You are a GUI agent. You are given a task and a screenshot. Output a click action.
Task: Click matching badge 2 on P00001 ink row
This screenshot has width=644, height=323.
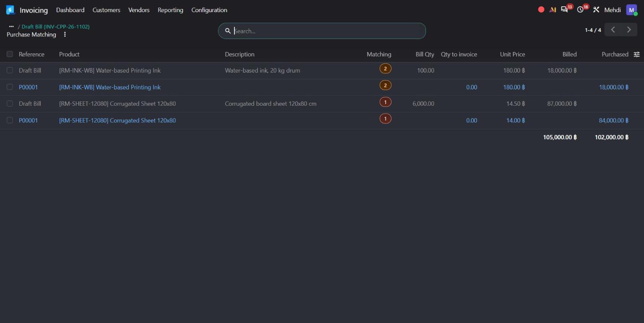click(385, 86)
